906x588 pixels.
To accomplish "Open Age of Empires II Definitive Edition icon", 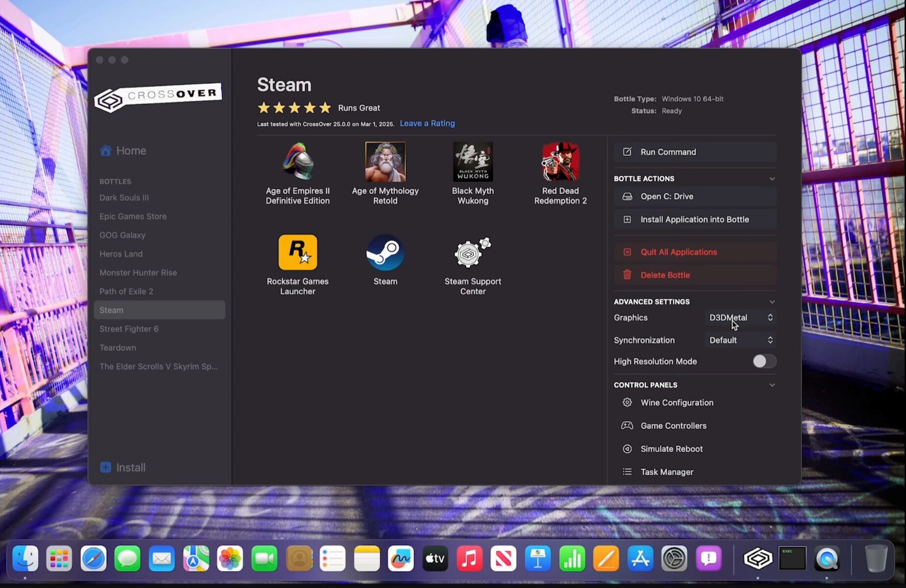I will (298, 161).
